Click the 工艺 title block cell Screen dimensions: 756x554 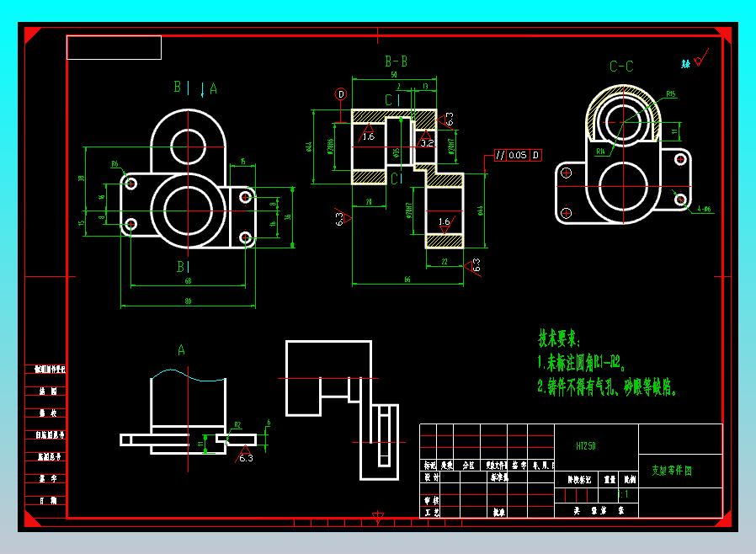coord(432,513)
